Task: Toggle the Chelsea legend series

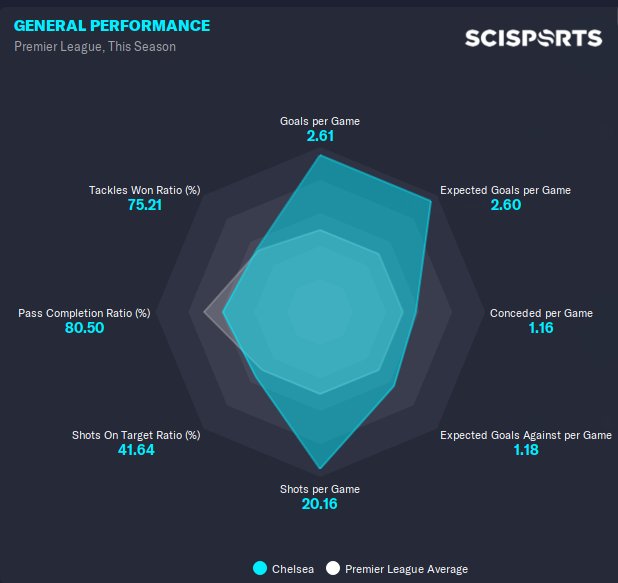Action: [291, 569]
